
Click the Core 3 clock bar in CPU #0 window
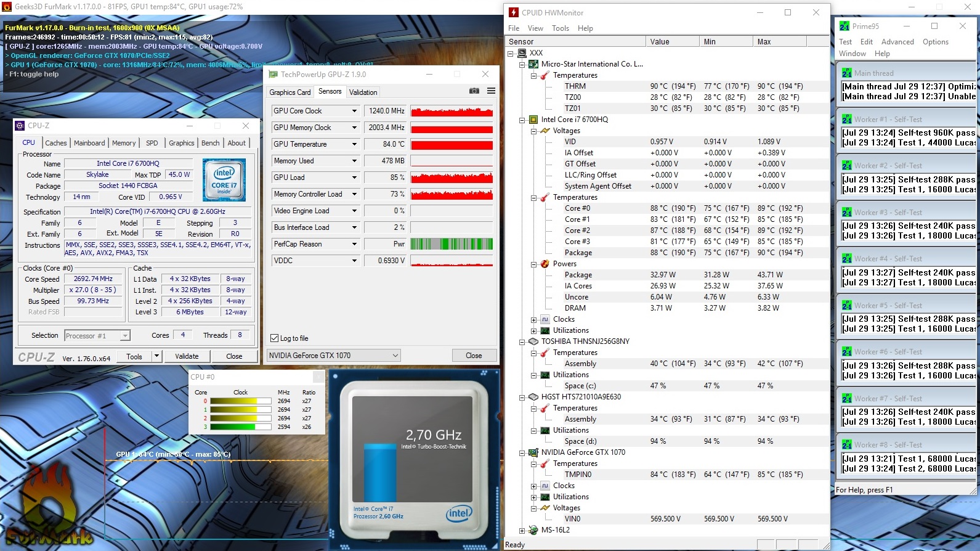click(240, 427)
